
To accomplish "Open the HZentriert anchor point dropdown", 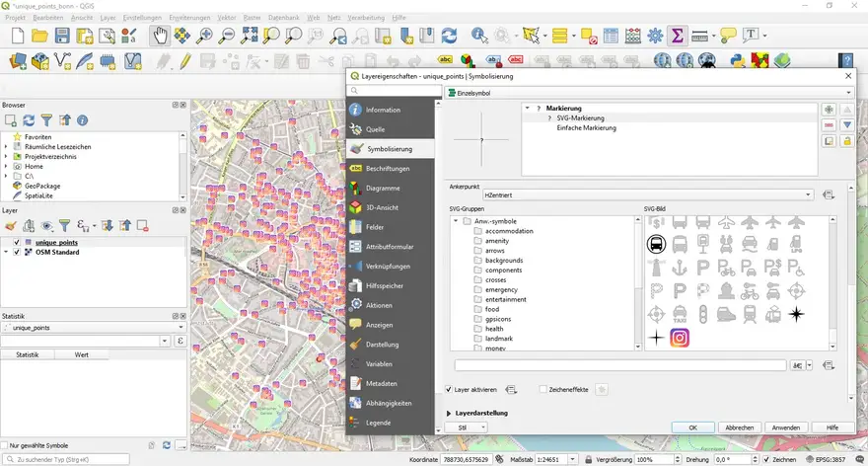I will pos(647,195).
